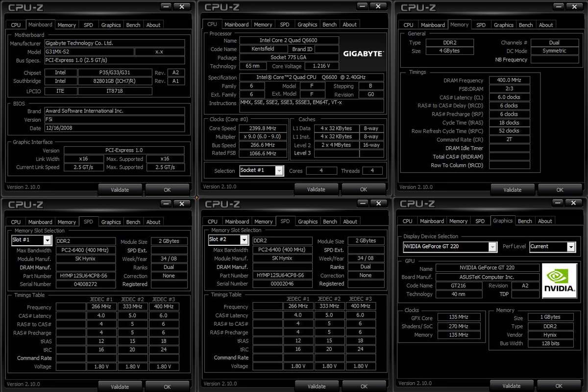Screen dimensions: 588x392
Task: Expand the Socket #1 selection dropdown
Action: click(x=279, y=171)
